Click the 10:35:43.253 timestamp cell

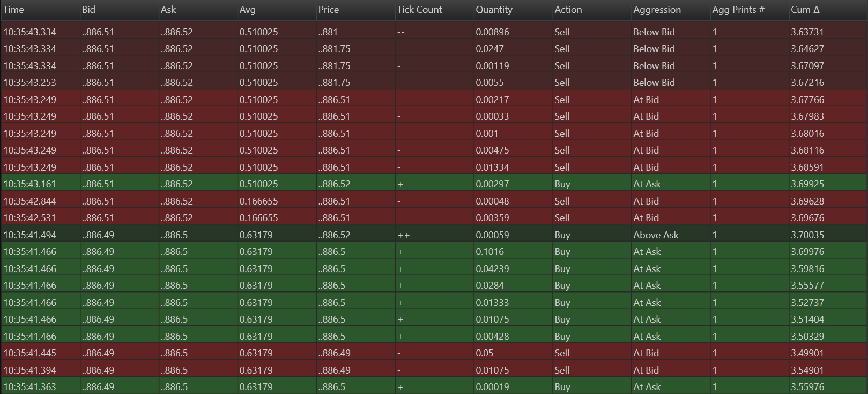pos(29,83)
